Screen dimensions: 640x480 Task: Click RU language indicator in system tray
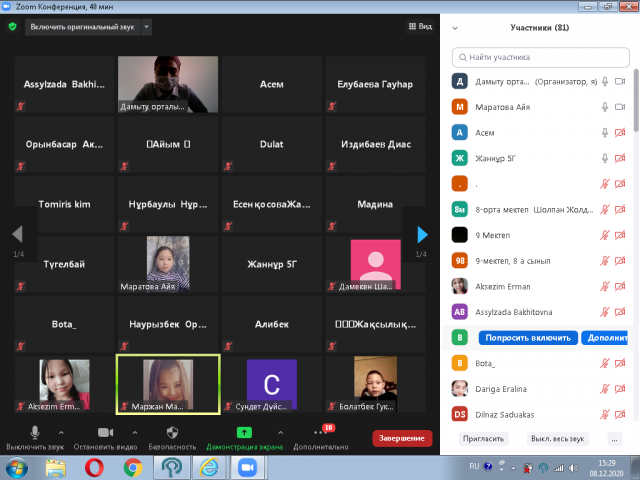(x=474, y=466)
